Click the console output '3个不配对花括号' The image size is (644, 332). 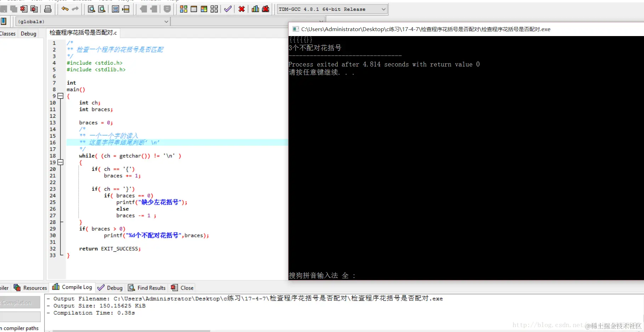pyautogui.click(x=315, y=48)
